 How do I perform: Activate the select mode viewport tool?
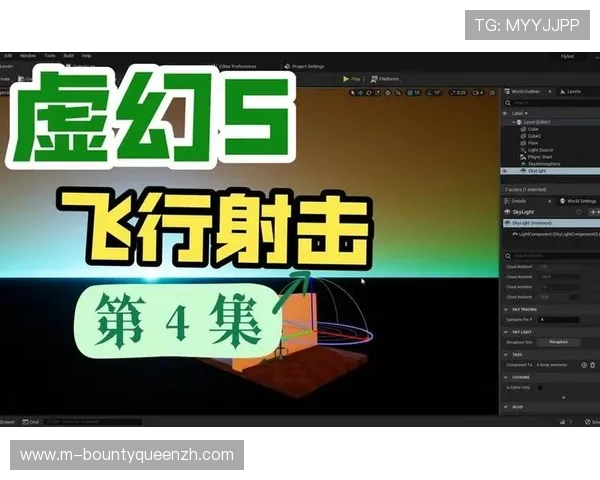click(353, 93)
